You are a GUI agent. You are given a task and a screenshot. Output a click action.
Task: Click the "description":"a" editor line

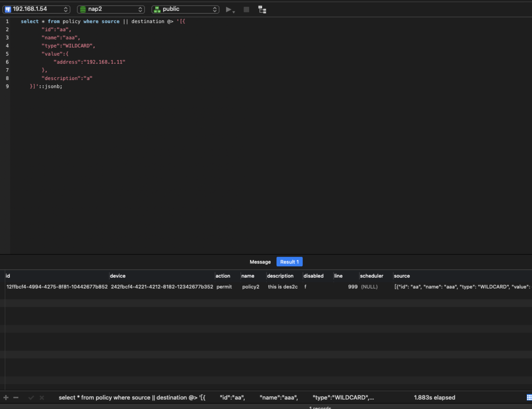(67, 78)
